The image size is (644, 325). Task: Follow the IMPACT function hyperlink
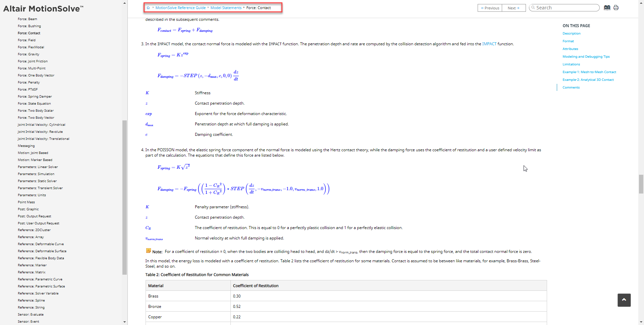489,44
